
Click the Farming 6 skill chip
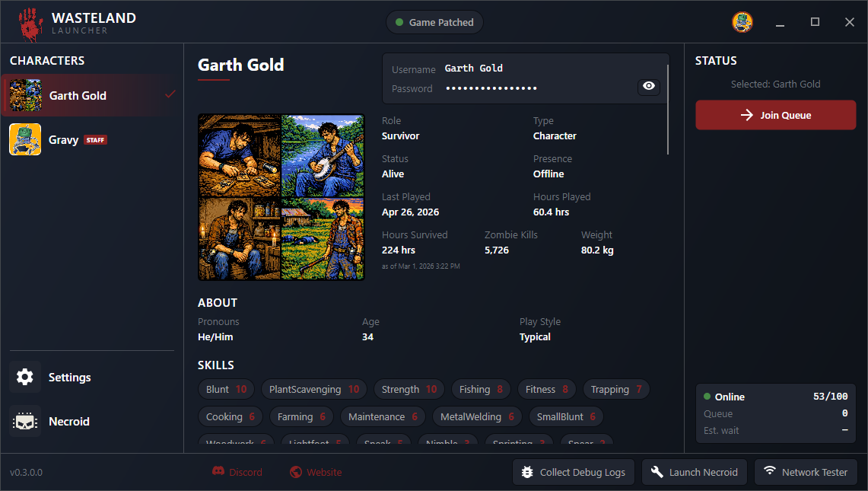click(x=301, y=416)
